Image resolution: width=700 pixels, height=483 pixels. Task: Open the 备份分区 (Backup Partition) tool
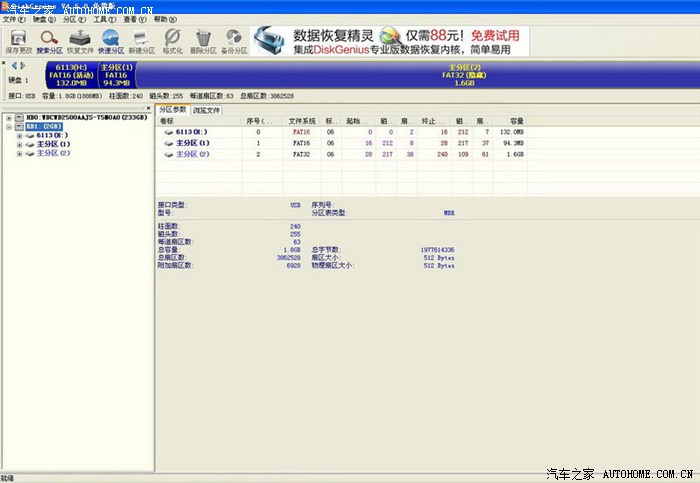[x=234, y=40]
